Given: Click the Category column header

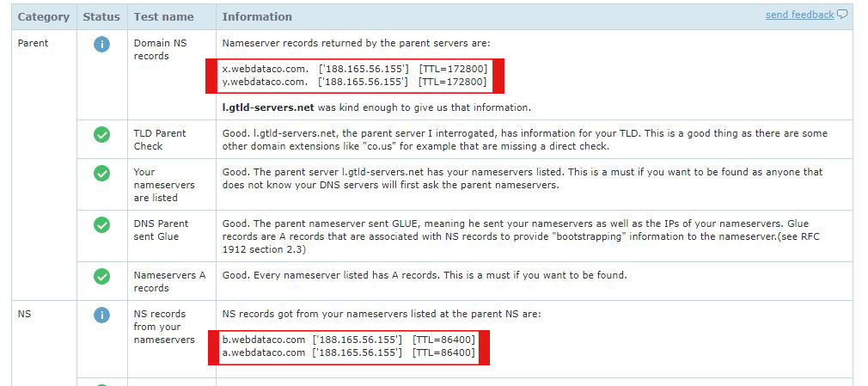Looking at the screenshot, I should 44,16.
